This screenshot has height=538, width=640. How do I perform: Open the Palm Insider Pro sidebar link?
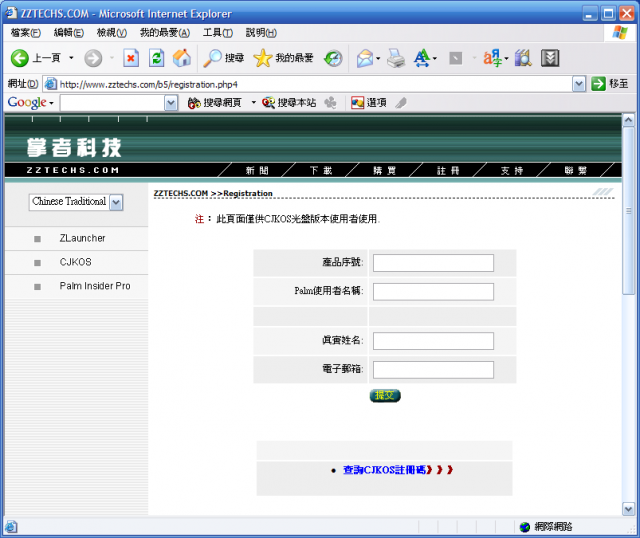coord(95,286)
